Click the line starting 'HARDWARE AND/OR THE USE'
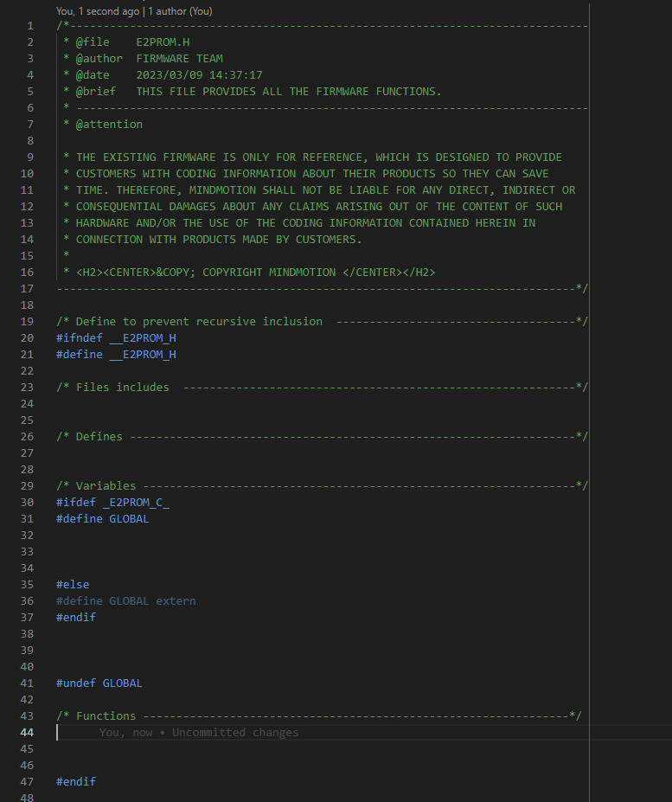 click(x=299, y=223)
